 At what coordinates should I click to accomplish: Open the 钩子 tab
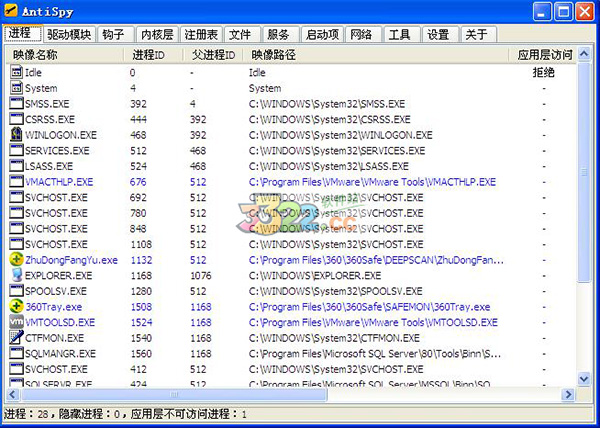(116, 34)
